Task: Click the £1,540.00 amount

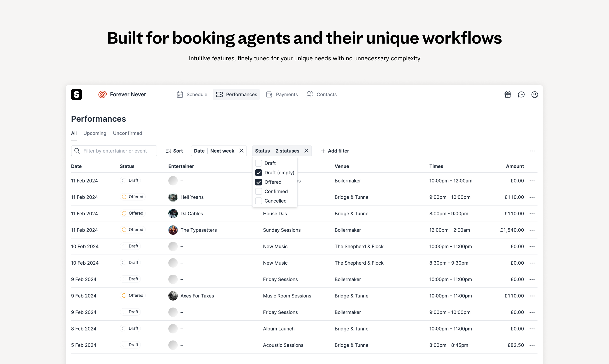Action: coord(512,230)
